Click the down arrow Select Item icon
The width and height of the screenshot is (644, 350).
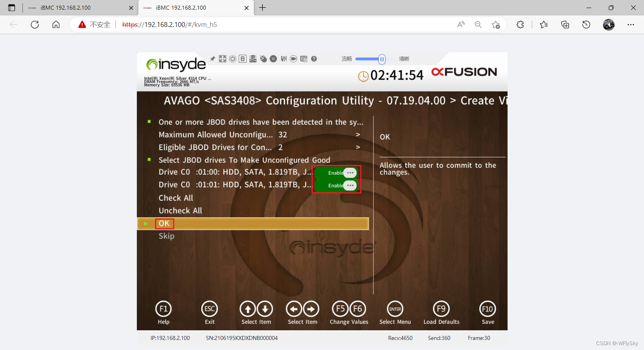265,309
